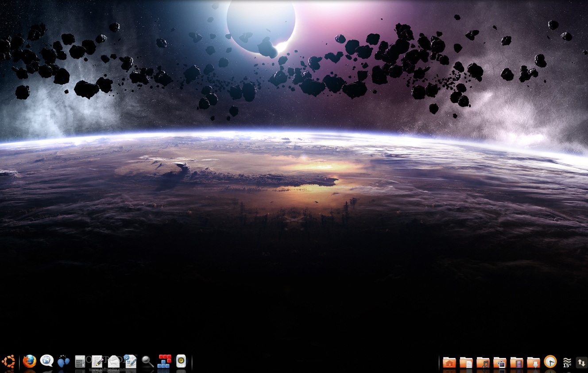Launch the blue Pidgin-style messenger icon

point(63,361)
